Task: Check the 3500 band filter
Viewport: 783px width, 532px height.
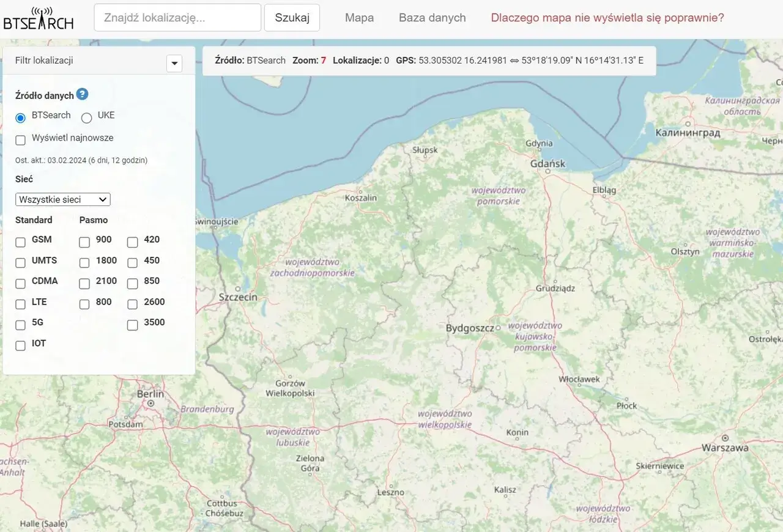Action: (x=132, y=325)
